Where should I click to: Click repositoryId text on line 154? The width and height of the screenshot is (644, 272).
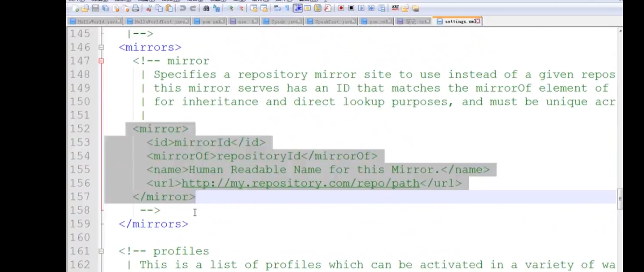tap(258, 156)
